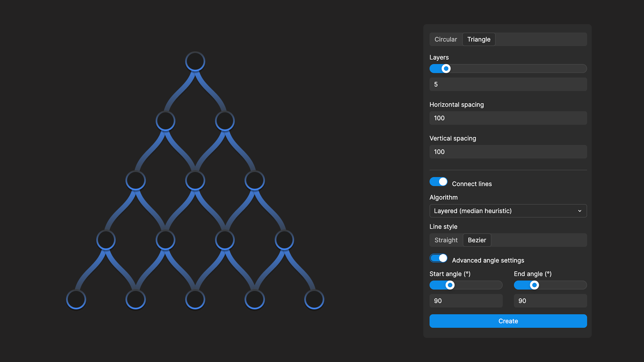Click the Start angle slider thumb
Viewport: 644px width, 362px height.
[450, 285]
